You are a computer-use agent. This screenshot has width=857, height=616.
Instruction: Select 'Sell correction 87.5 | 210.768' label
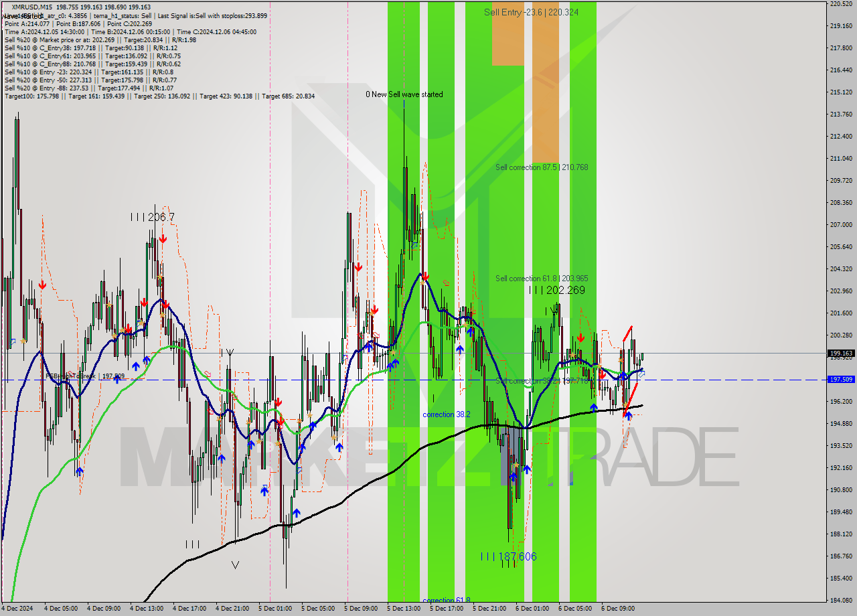point(542,167)
